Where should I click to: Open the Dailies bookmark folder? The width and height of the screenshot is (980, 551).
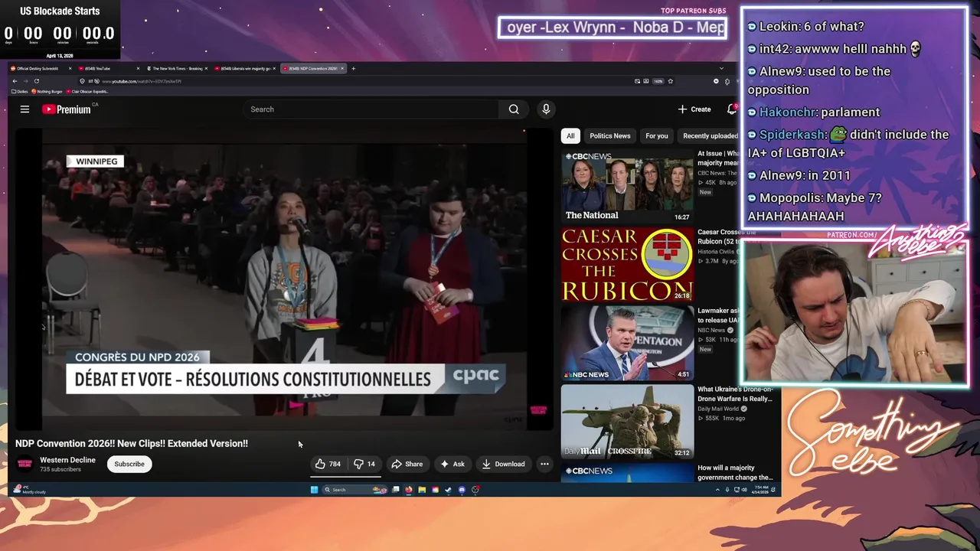point(19,92)
